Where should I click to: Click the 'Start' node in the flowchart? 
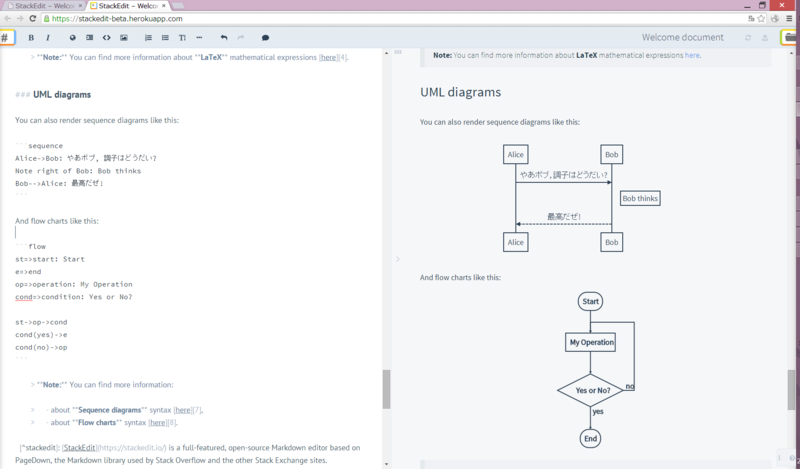coord(590,301)
